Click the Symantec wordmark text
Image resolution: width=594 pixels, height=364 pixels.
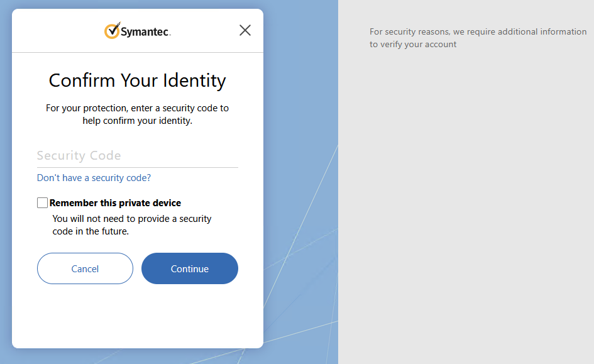(x=146, y=32)
